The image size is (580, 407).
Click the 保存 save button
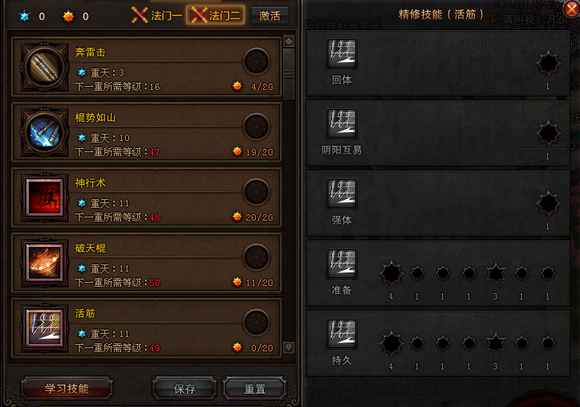tap(184, 388)
